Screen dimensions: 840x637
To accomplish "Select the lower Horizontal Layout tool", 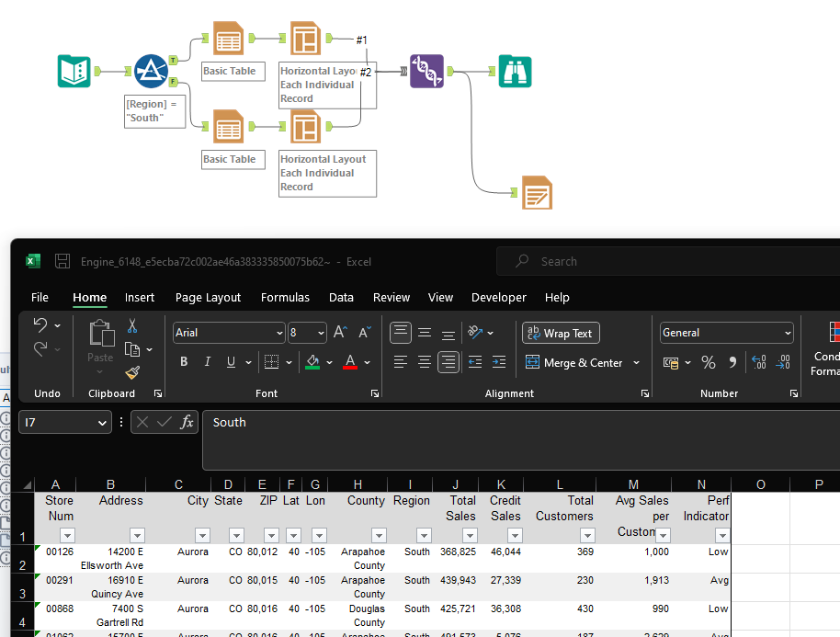I will [x=307, y=127].
